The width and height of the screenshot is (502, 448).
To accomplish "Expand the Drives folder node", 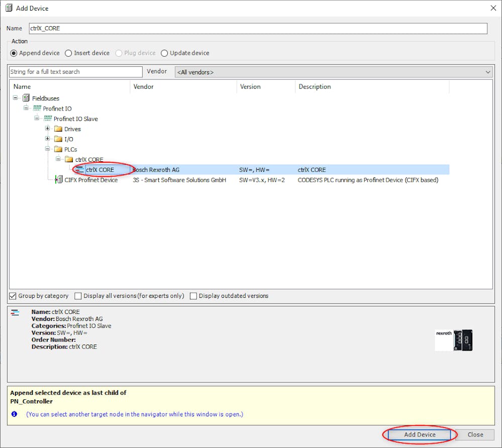I will click(47, 128).
